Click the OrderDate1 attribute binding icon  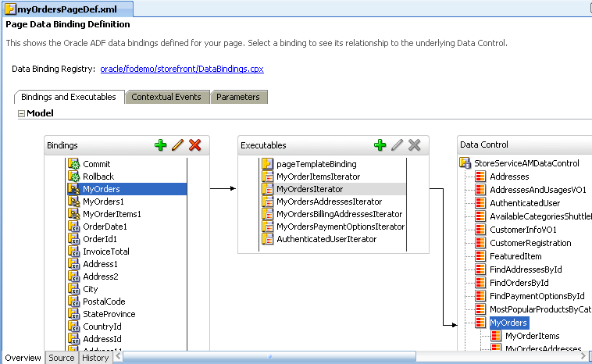coord(74,227)
